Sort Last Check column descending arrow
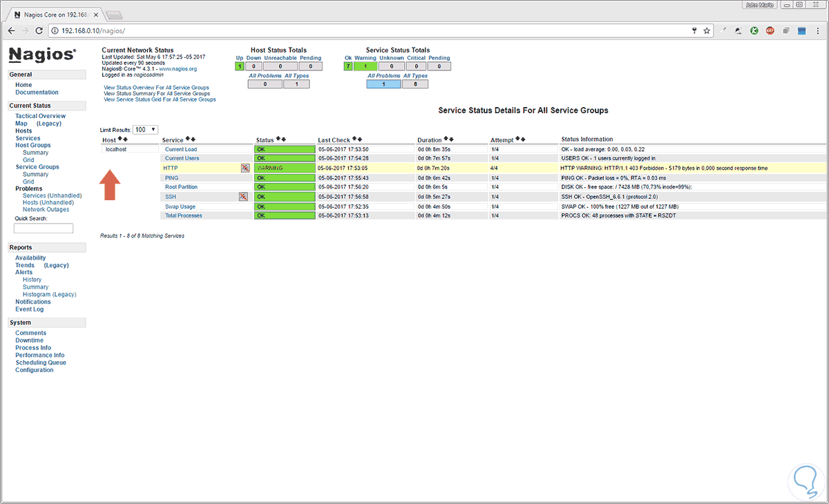Viewport: 829px width, 504px height. click(361, 139)
